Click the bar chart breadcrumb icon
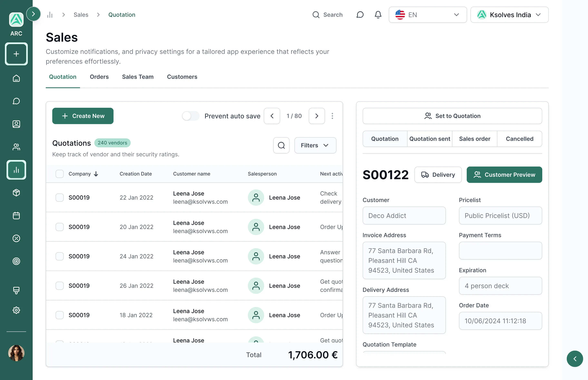 50,15
